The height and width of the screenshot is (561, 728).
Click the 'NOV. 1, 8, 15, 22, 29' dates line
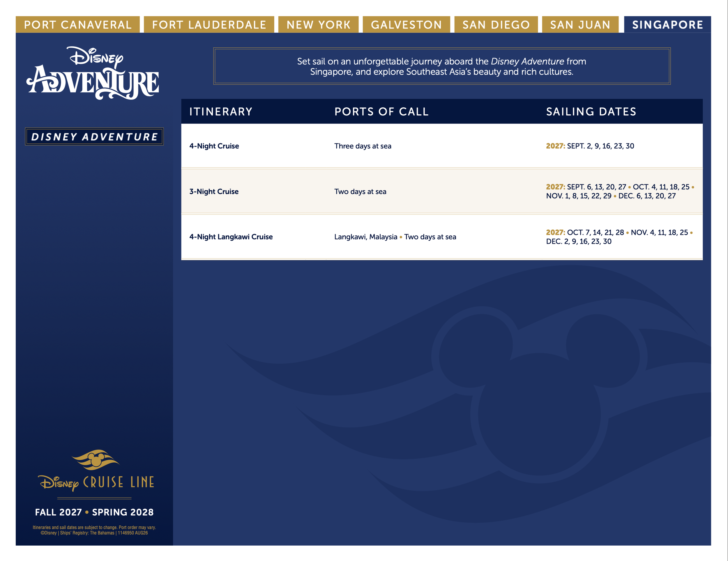(578, 196)
